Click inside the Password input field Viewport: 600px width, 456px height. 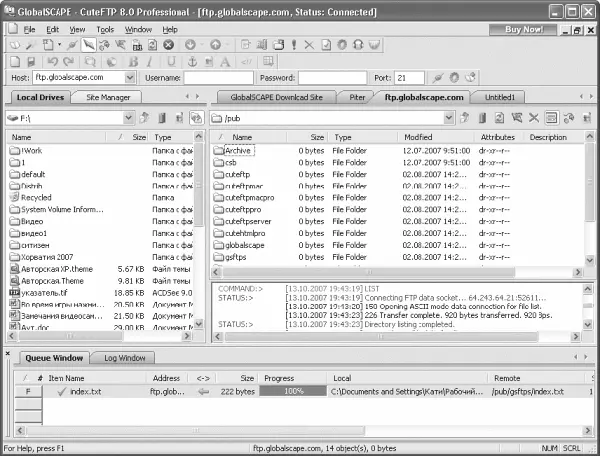[333, 78]
